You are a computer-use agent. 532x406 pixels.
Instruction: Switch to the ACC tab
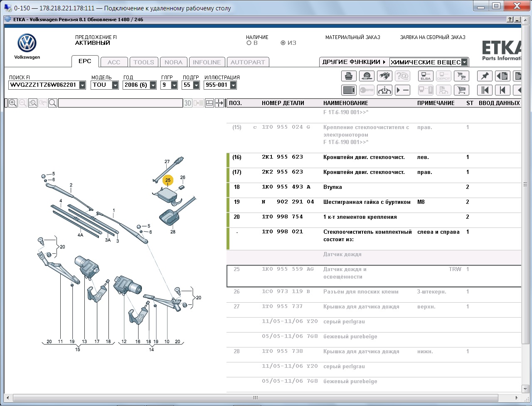(114, 62)
